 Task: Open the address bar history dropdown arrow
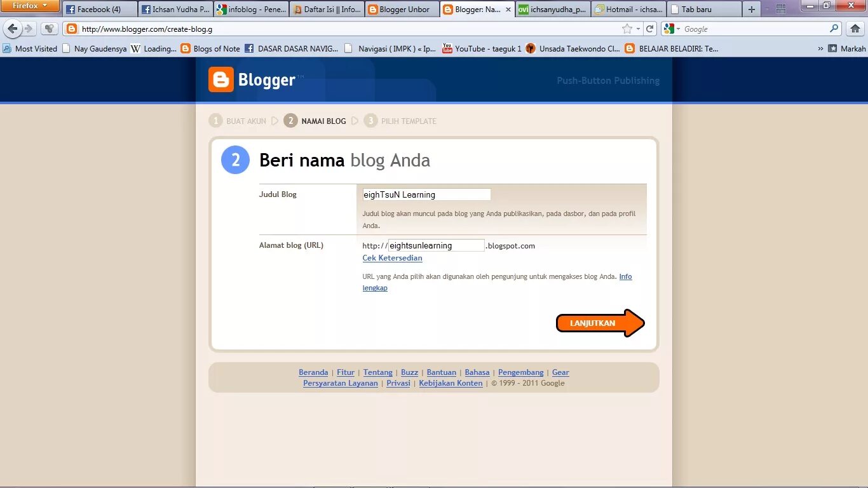click(x=638, y=29)
